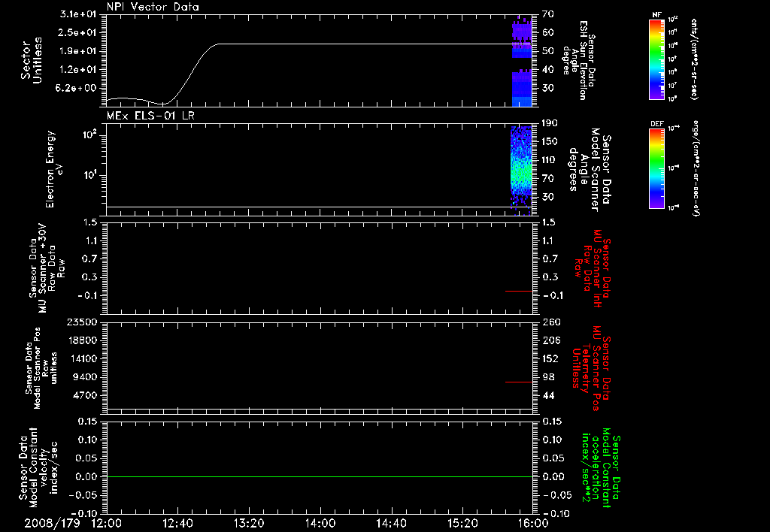Click the 260 telemetry tick value
The height and width of the screenshot is (532, 770).
[551, 322]
